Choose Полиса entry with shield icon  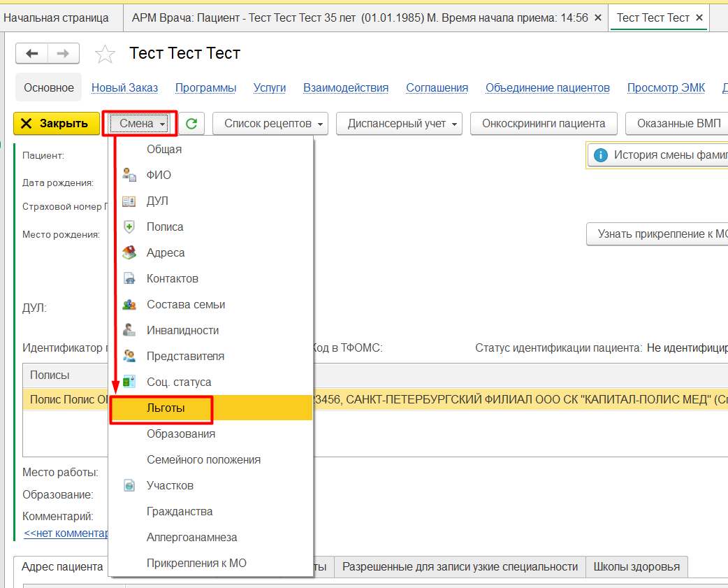pos(165,227)
